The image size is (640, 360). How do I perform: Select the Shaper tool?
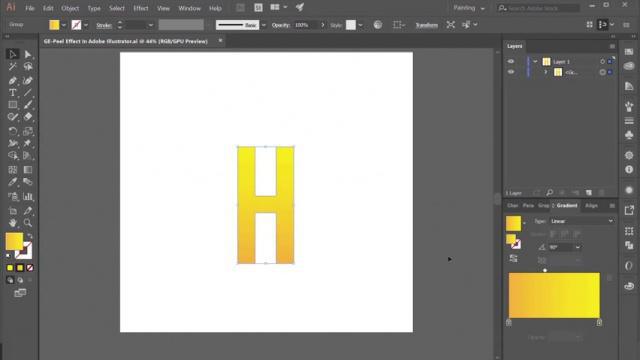point(12,117)
